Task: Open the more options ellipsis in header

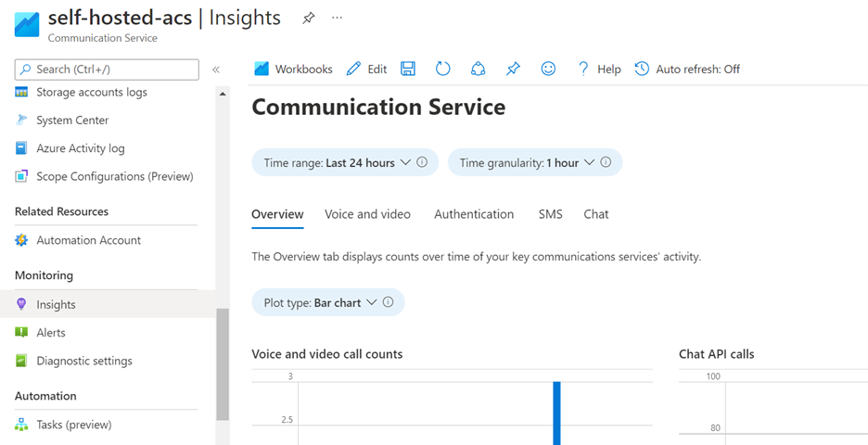Action: coord(337,18)
